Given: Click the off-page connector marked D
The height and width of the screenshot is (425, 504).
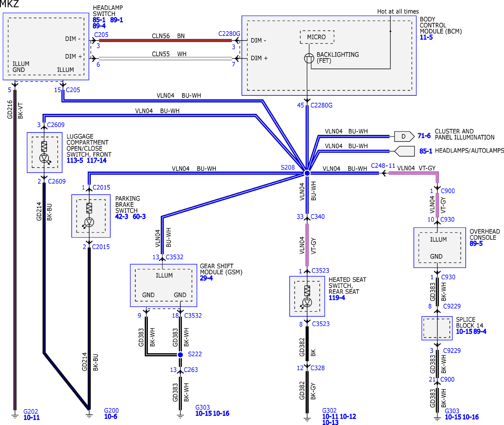Looking at the screenshot, I should point(404,137).
